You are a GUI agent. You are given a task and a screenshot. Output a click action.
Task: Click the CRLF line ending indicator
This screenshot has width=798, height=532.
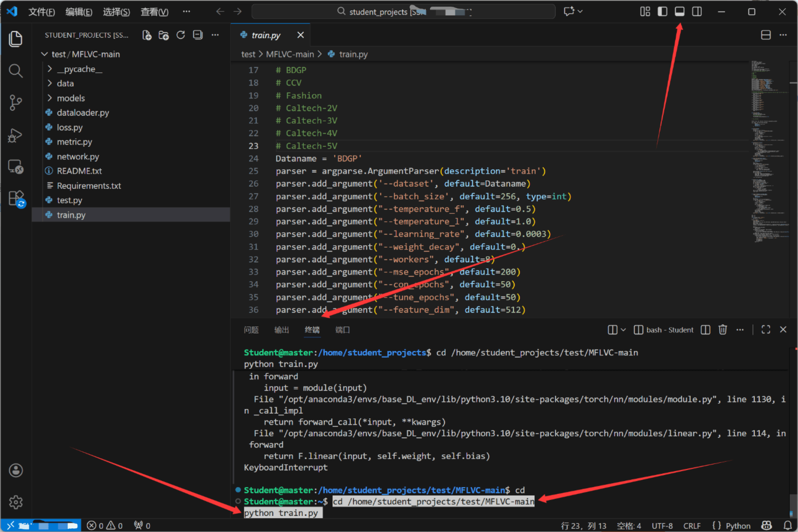(692, 526)
